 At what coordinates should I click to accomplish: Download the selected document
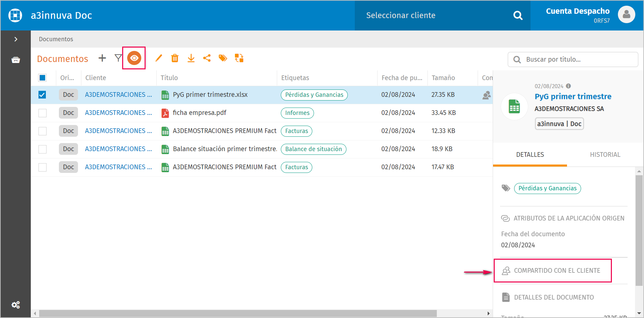(x=191, y=58)
